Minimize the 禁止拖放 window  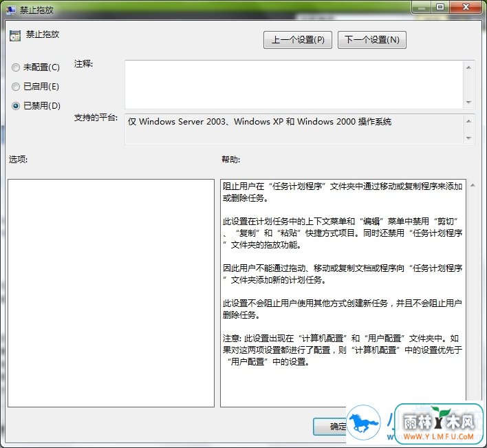click(422, 8)
